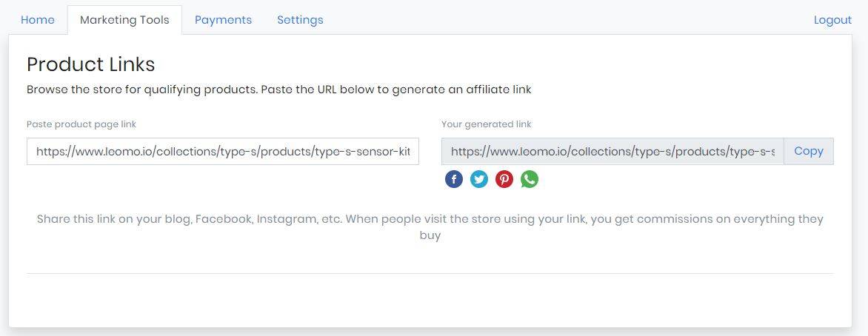Select the 'Paste product page link' label
The image size is (868, 336).
pyautogui.click(x=81, y=124)
